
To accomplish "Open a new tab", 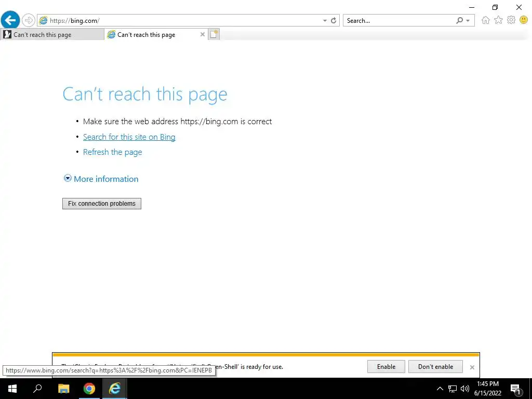I will coord(214,34).
